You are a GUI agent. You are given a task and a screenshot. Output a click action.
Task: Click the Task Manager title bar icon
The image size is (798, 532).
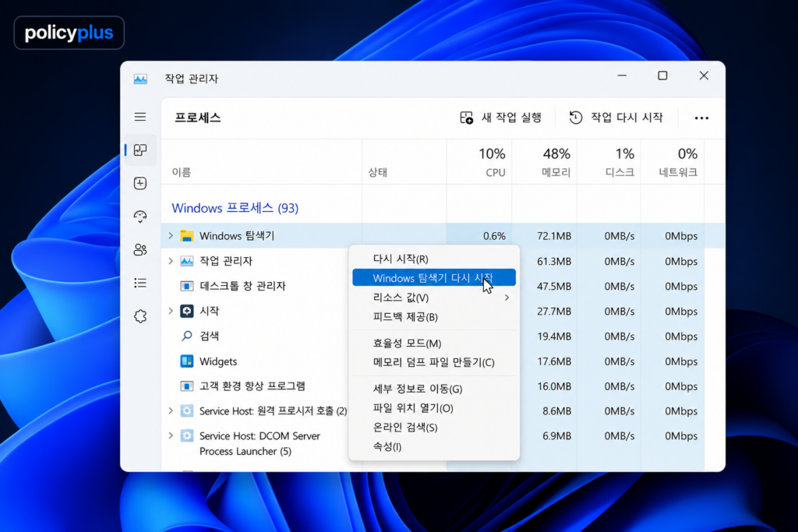pyautogui.click(x=140, y=79)
